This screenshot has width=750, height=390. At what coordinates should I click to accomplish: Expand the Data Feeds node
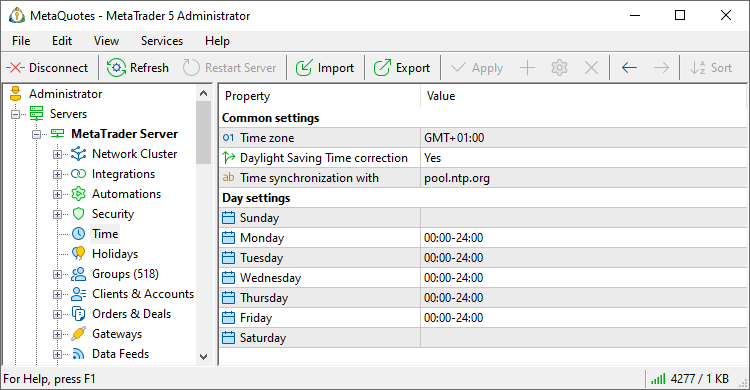[x=57, y=355]
